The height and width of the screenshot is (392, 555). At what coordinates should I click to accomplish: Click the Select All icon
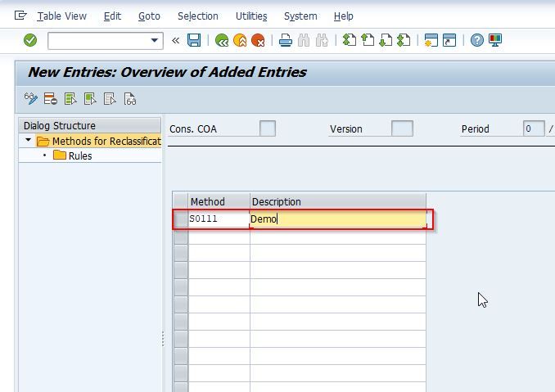pyautogui.click(x=70, y=99)
